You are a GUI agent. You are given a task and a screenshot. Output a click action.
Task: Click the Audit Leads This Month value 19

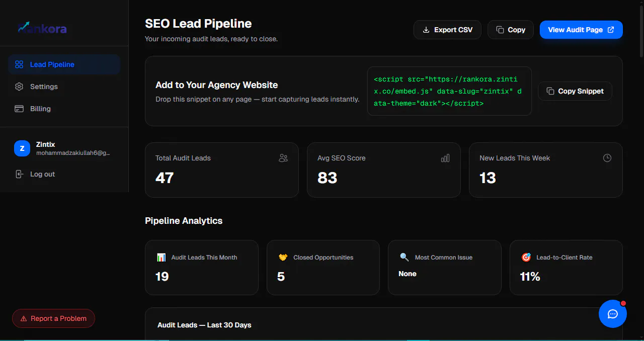[x=162, y=276]
